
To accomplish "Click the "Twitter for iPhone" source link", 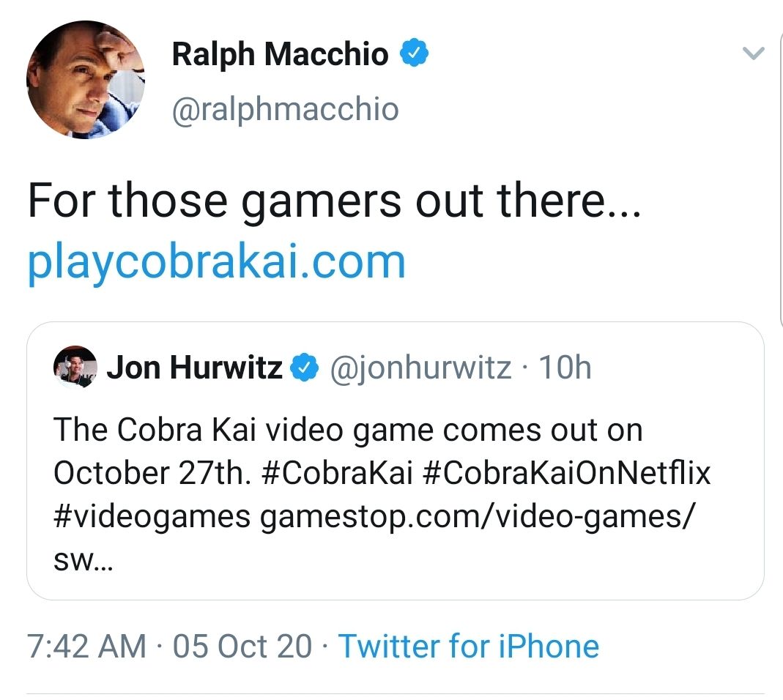I will [x=468, y=647].
